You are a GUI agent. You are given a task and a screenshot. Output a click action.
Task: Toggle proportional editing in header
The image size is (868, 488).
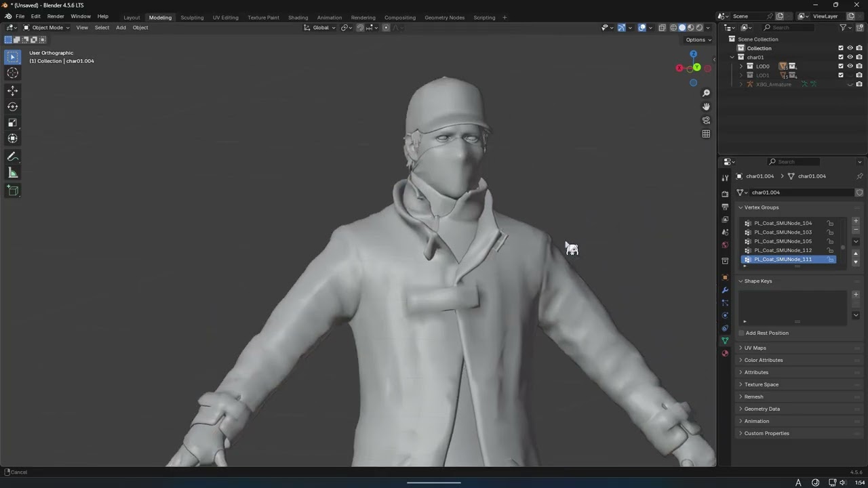(386, 28)
